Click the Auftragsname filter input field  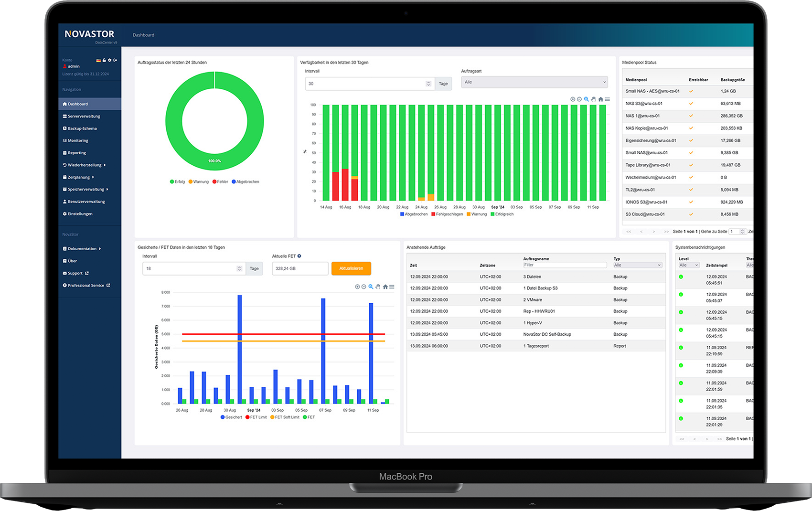tap(564, 265)
